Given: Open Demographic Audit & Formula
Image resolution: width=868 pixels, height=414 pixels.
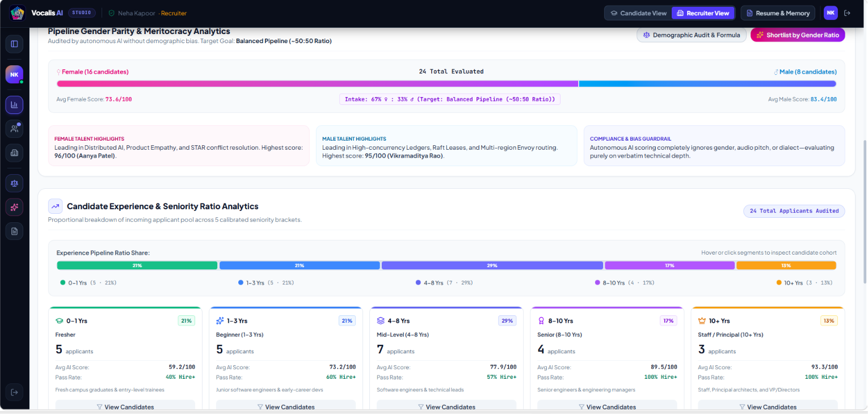Looking at the screenshot, I should coord(691,35).
